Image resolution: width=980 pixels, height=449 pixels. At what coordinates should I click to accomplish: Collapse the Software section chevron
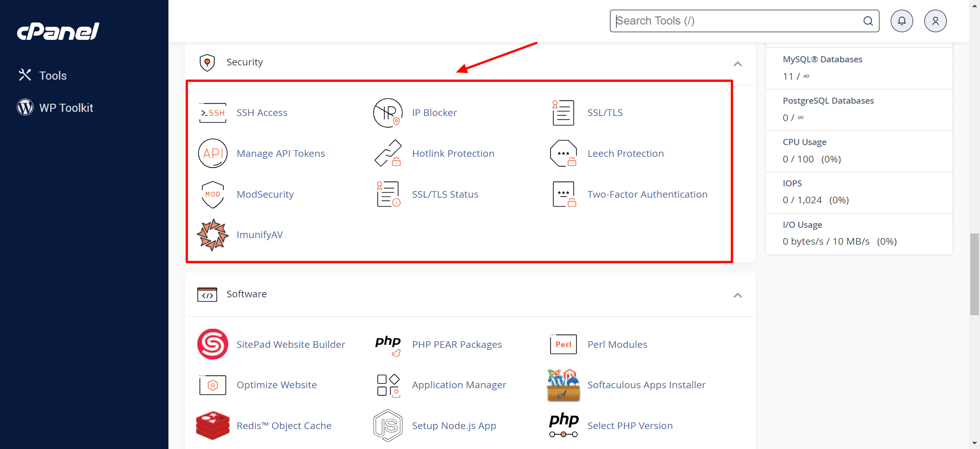(x=738, y=295)
